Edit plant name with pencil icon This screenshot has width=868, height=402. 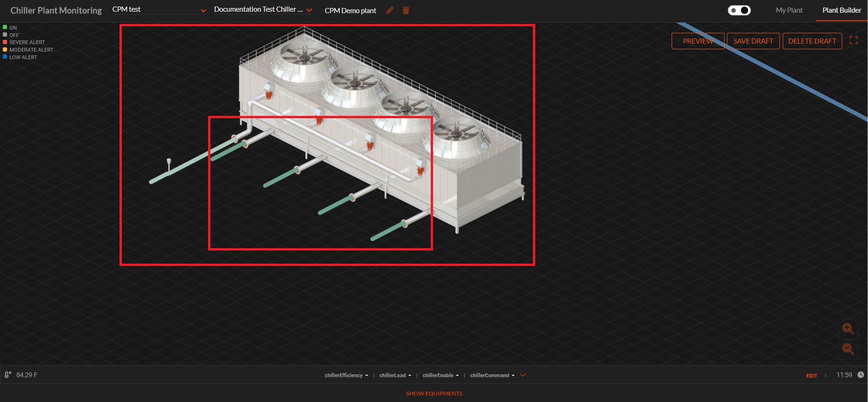click(389, 10)
